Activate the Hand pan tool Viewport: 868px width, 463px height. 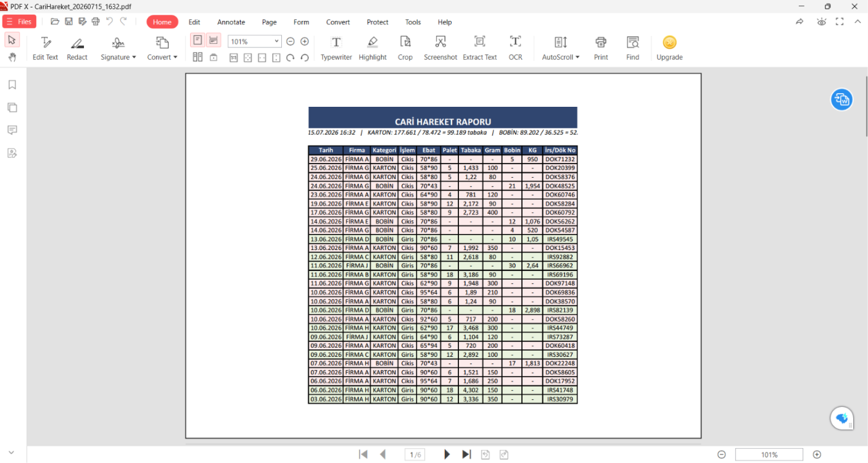click(12, 57)
